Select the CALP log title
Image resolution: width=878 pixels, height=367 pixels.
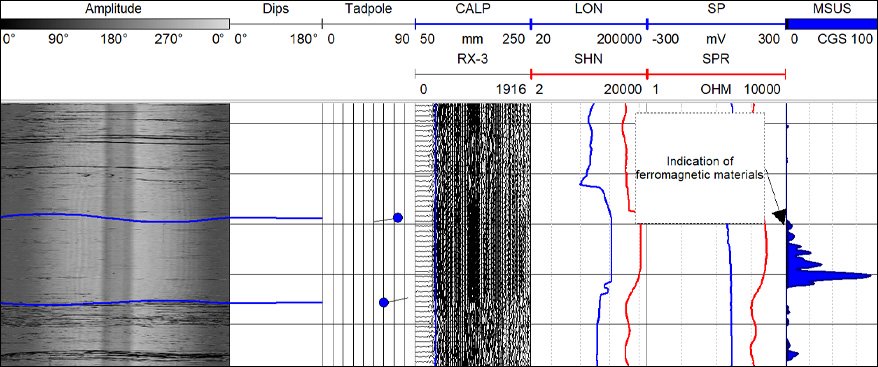pyautogui.click(x=472, y=9)
